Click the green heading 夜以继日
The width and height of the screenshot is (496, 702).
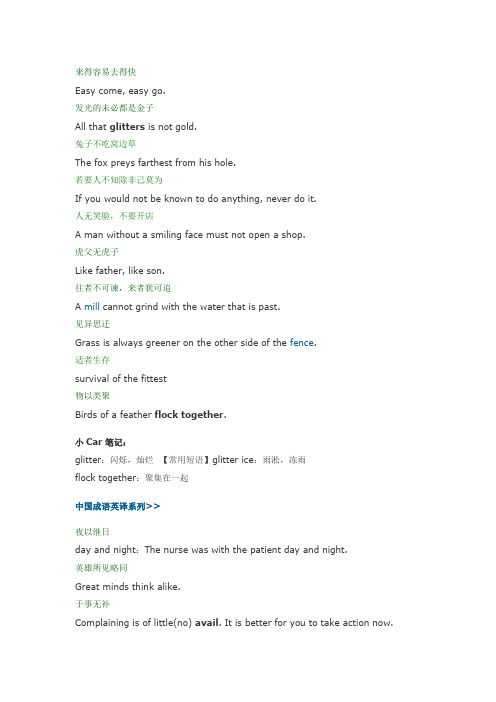click(x=92, y=532)
